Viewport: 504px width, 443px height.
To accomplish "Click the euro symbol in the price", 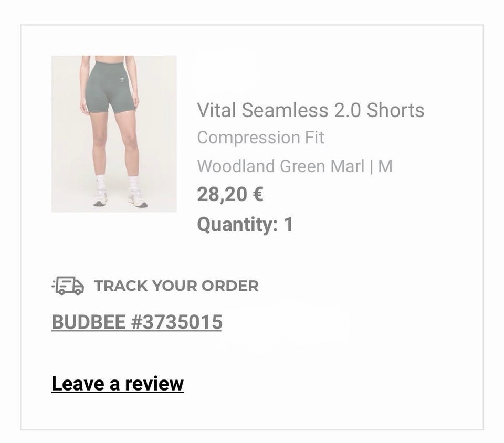I will 258,194.
